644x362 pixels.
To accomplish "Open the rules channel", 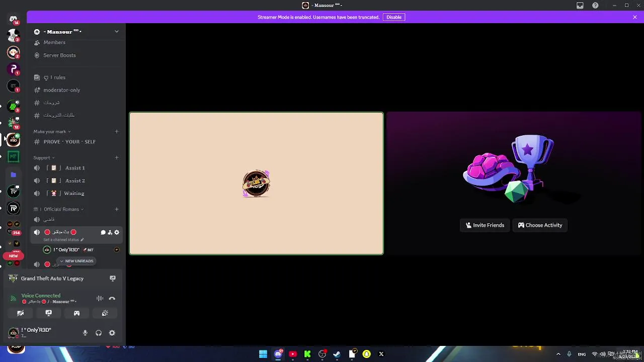I will [x=76, y=77].
